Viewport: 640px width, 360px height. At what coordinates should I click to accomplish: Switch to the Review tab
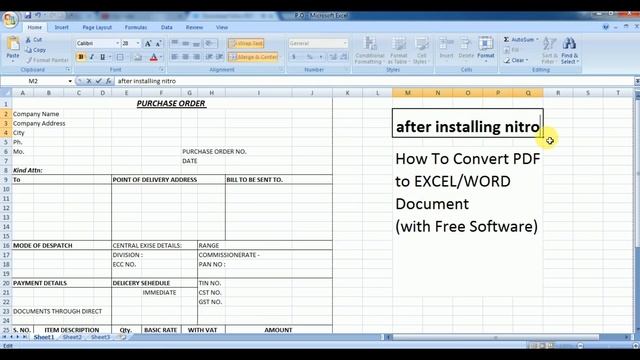coord(194,27)
